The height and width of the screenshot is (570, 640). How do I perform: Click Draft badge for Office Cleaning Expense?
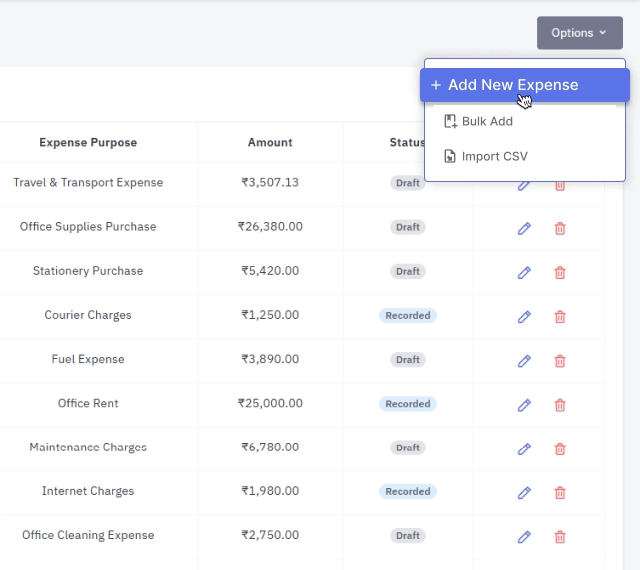(408, 536)
